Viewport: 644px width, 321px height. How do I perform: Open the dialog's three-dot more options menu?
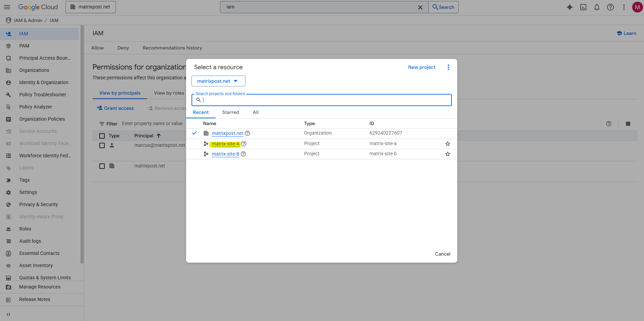(x=448, y=67)
